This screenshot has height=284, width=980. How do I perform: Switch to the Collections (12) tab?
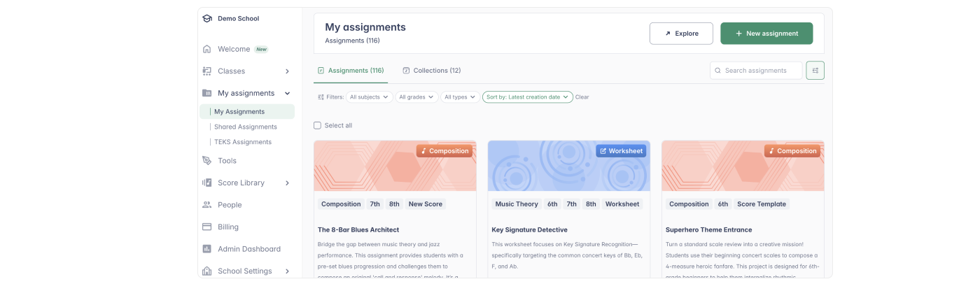tap(432, 71)
